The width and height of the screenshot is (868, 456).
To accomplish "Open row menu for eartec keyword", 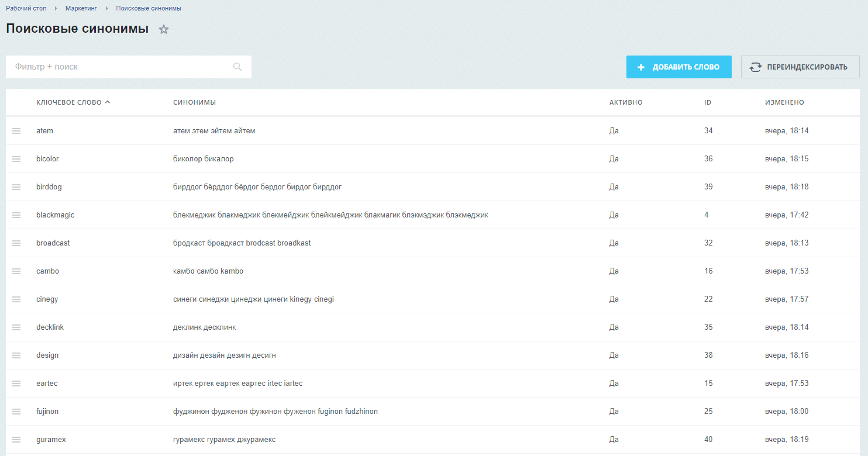I will point(16,384).
